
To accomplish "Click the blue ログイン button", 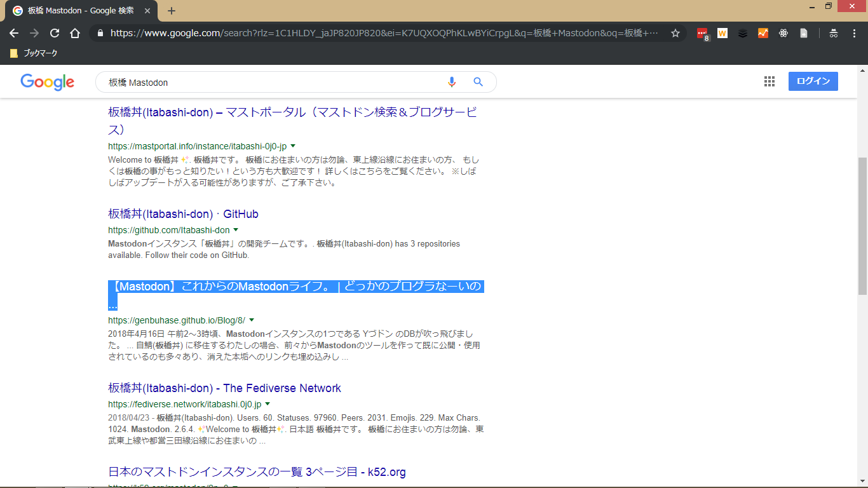I will pos(813,81).
